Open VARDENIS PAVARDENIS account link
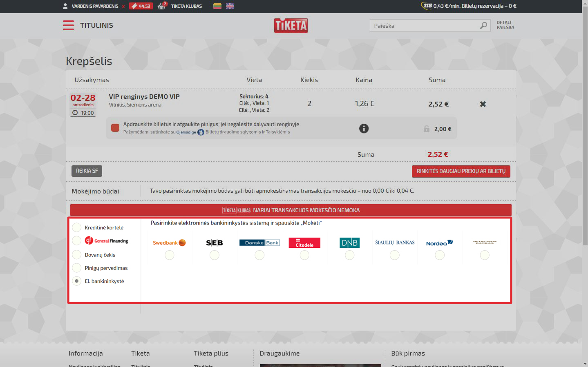 [95, 6]
